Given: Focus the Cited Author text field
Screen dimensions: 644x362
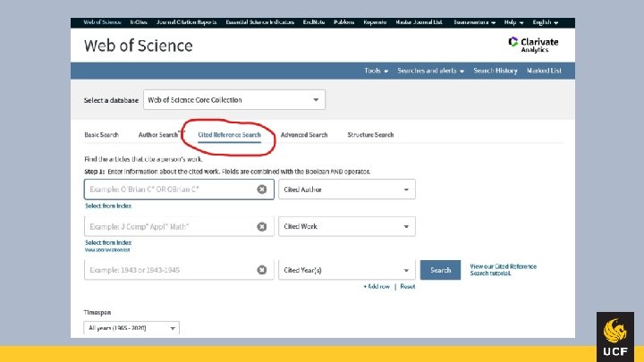Looking at the screenshot, I should point(179,189).
